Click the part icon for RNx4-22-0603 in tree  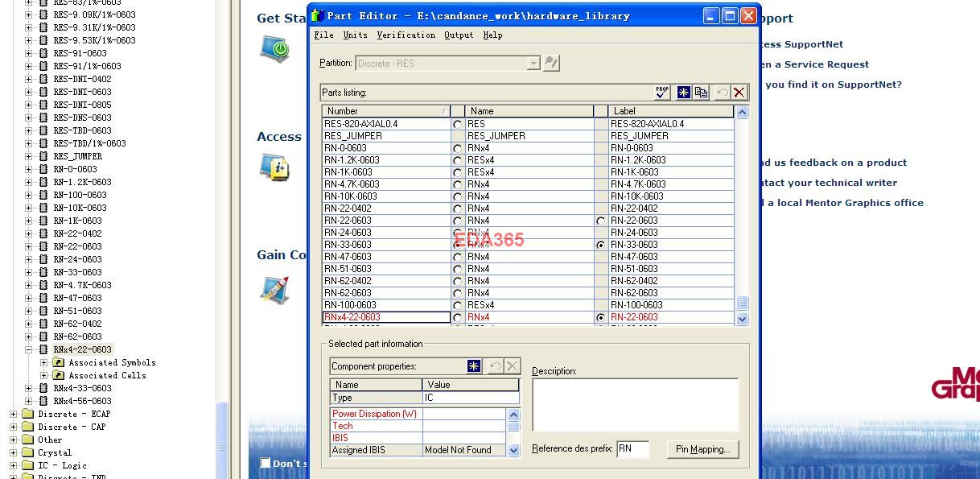pyautogui.click(x=43, y=349)
